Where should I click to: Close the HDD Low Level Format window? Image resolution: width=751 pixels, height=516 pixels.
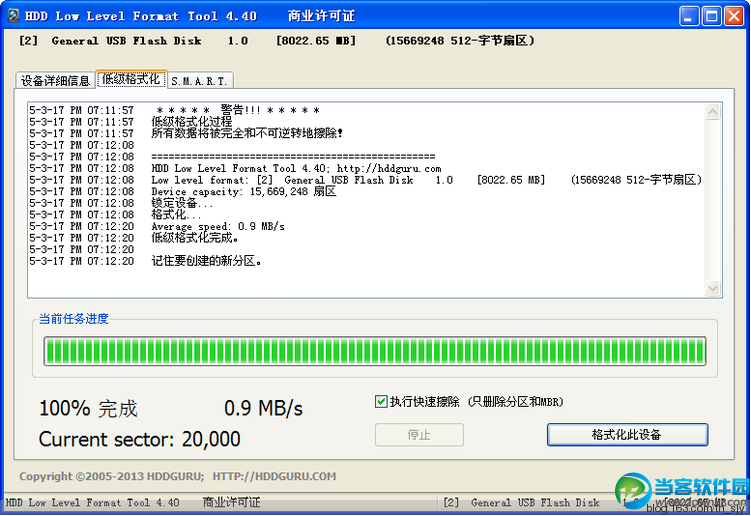tap(734, 16)
